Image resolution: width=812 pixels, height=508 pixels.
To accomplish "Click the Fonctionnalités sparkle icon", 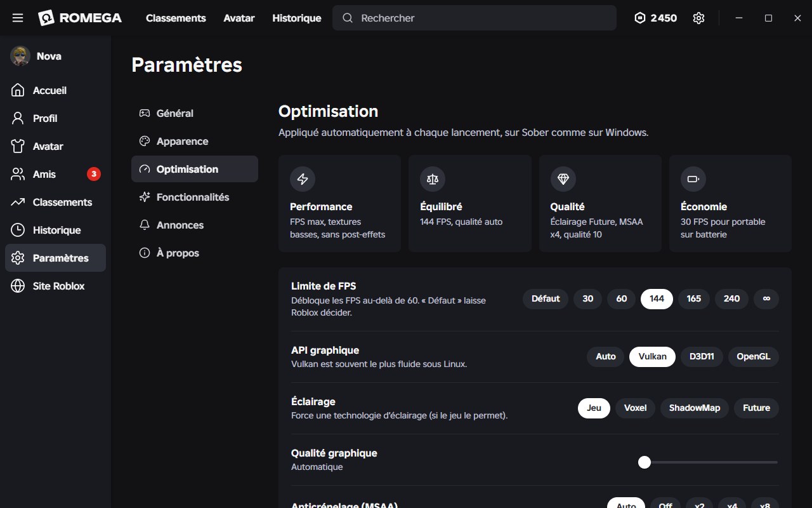I will pyautogui.click(x=145, y=197).
